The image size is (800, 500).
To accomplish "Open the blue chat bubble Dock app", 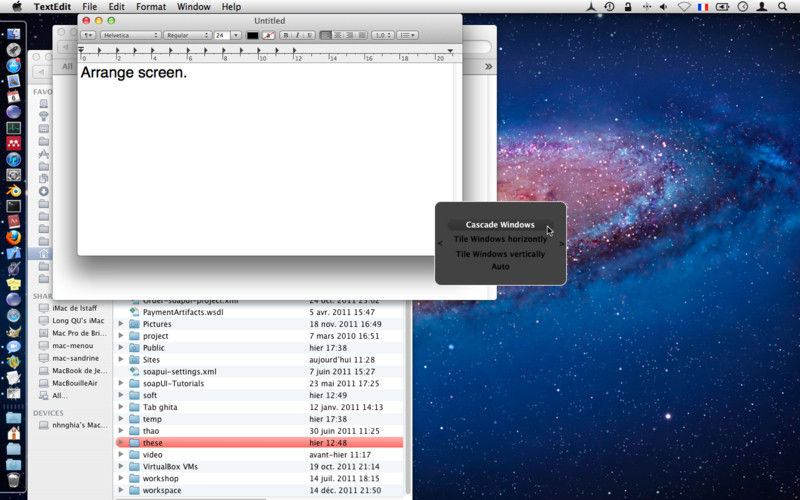I will [x=13, y=347].
